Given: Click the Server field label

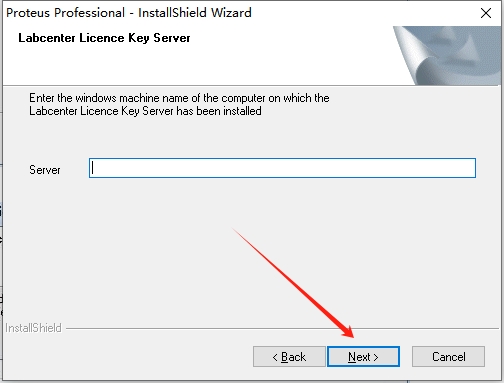Looking at the screenshot, I should click(x=45, y=170).
